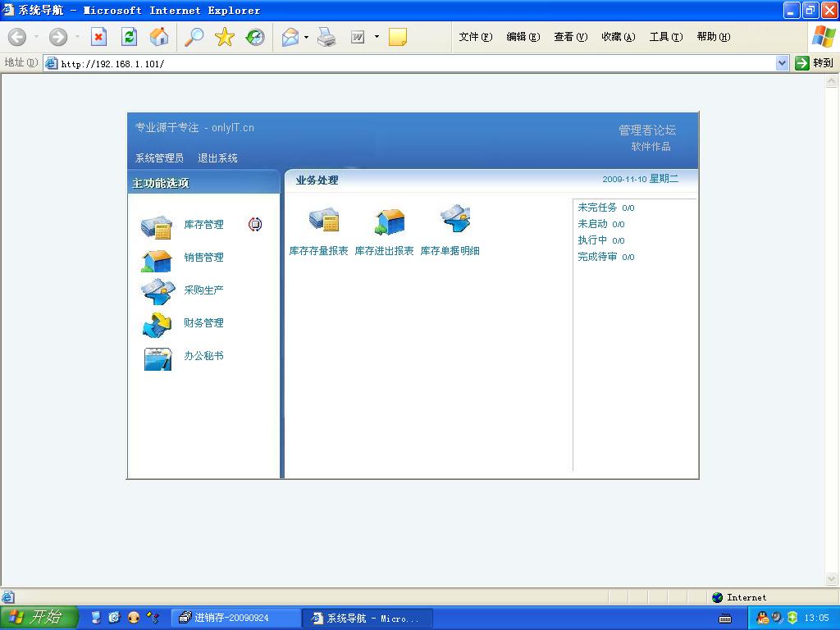840x630 pixels.
Task: Click the 未完任务 task link
Action: 597,208
